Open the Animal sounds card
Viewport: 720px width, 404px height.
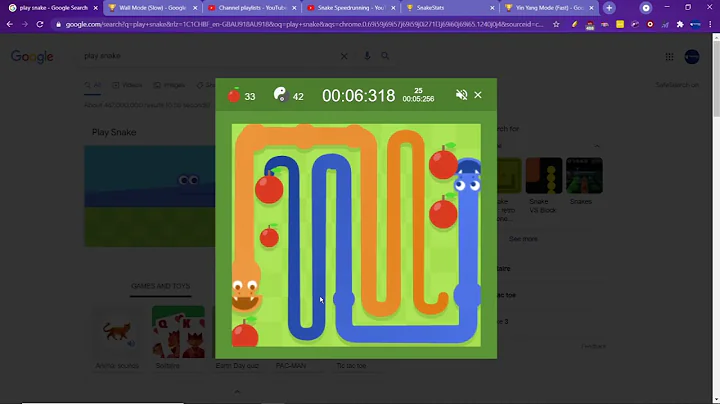[x=117, y=338]
